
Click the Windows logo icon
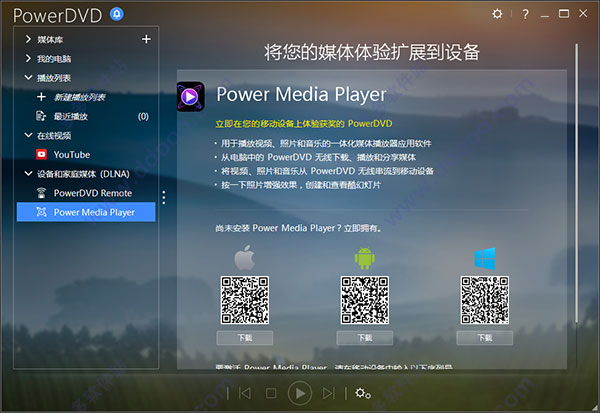click(x=485, y=258)
